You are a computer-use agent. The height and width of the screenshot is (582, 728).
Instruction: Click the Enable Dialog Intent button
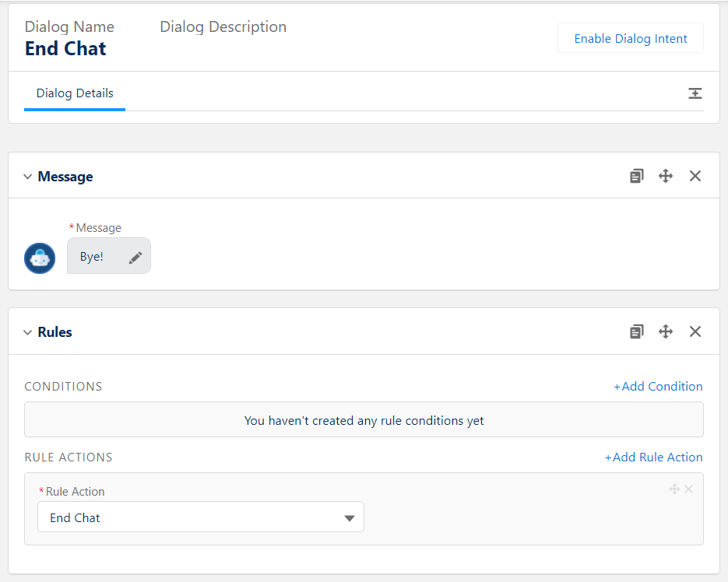point(631,39)
